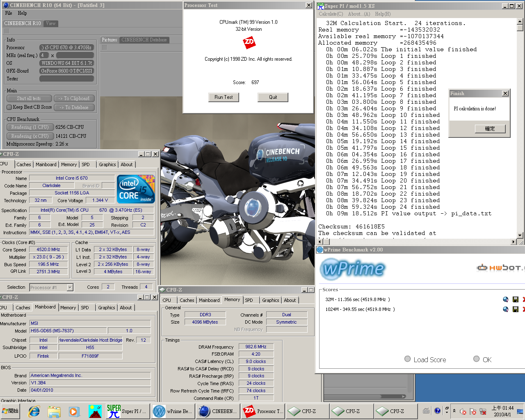Switch to the View tab in CINEBENCH

[x=51, y=23]
